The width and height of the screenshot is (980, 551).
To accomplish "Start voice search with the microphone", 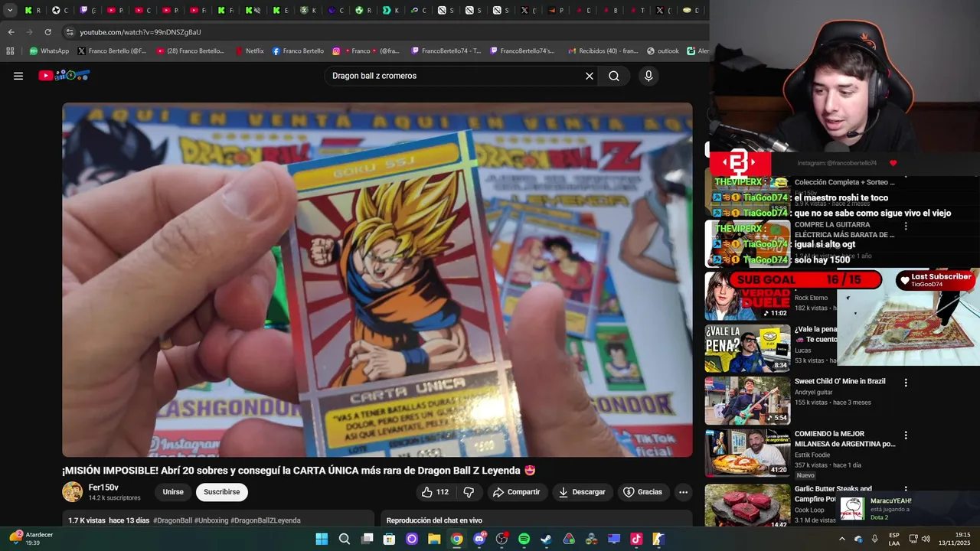I will (648, 76).
